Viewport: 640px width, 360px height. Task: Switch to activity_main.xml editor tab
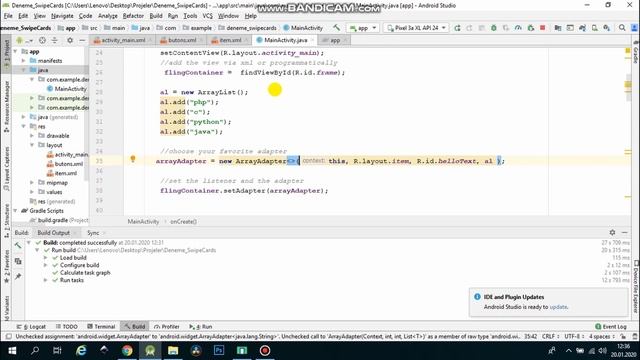point(122,40)
